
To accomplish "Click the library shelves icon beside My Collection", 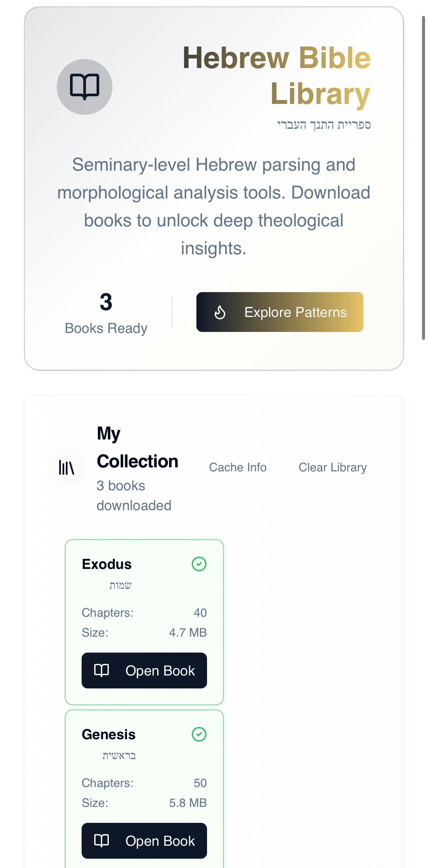I will pos(66,467).
